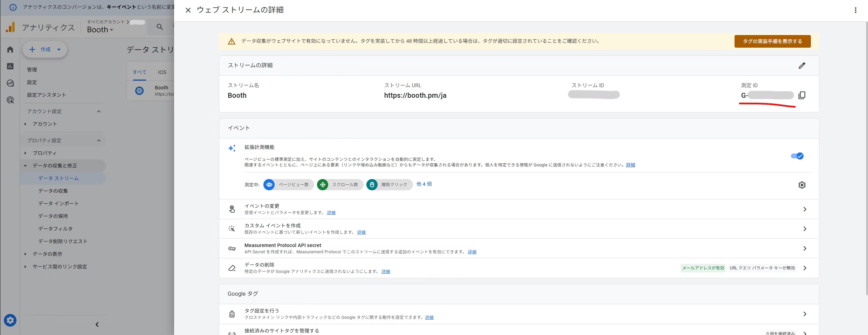This screenshot has height=335, width=868.
Task: Open the three-dot more options menu
Action: coord(855,10)
